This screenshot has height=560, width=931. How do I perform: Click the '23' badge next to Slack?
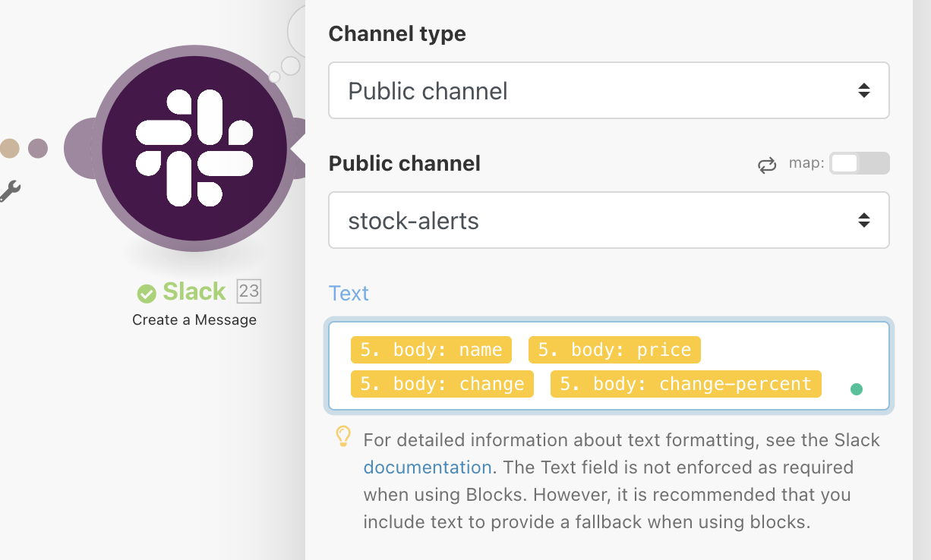(248, 291)
